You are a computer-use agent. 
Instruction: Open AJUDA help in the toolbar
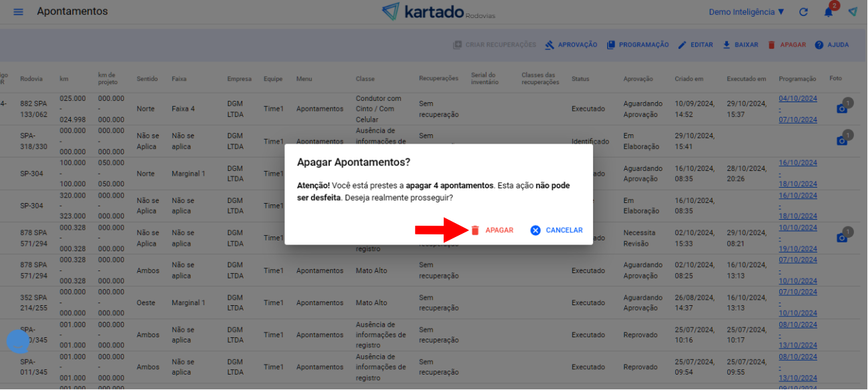[x=831, y=45]
